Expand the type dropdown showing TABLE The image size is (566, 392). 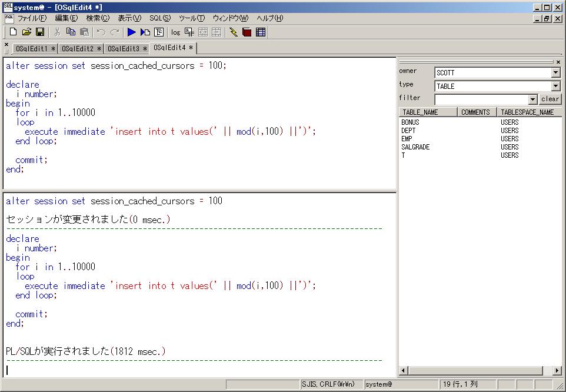click(555, 87)
